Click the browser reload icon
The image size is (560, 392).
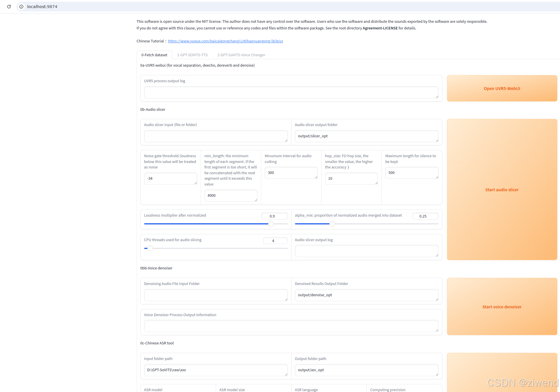(x=9, y=6)
